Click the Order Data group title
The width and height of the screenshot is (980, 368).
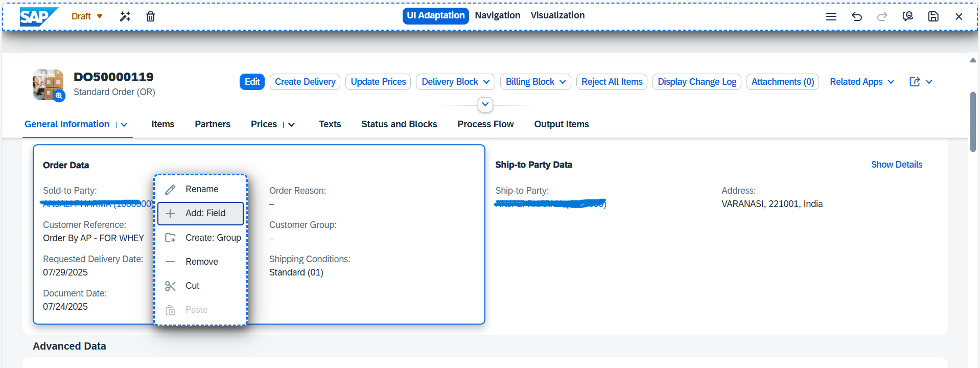pos(66,165)
